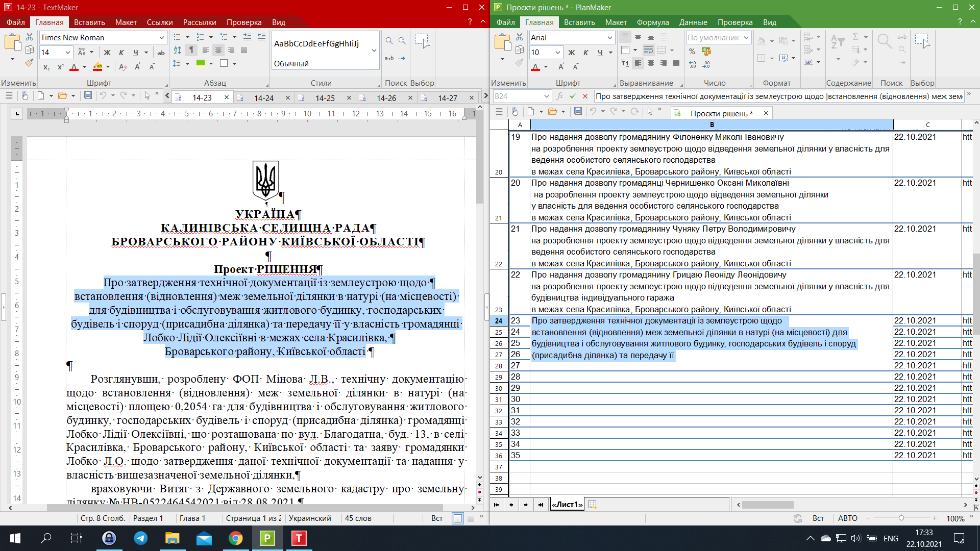The width and height of the screenshot is (980, 551).
Task: Switch to document tab 14-25
Action: point(325,98)
